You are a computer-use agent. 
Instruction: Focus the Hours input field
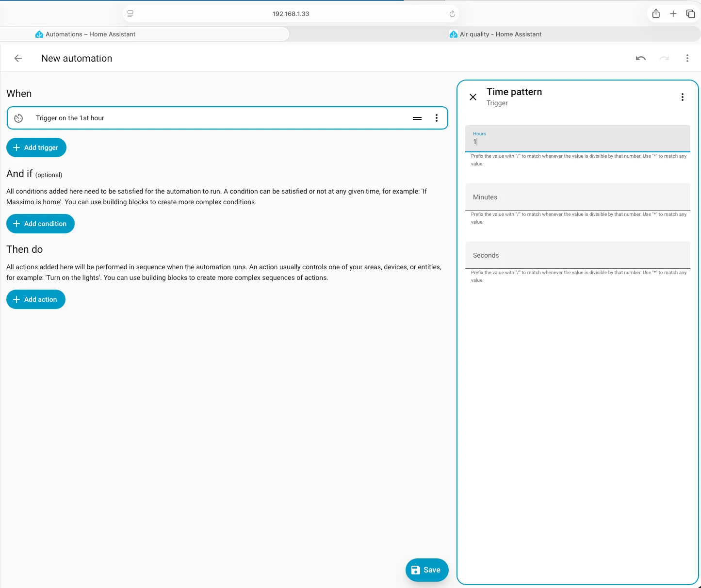click(x=577, y=138)
